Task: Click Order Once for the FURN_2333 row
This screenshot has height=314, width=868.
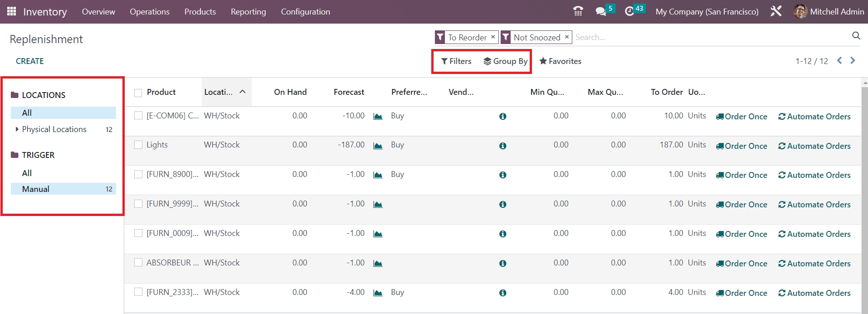Action: 741,293
